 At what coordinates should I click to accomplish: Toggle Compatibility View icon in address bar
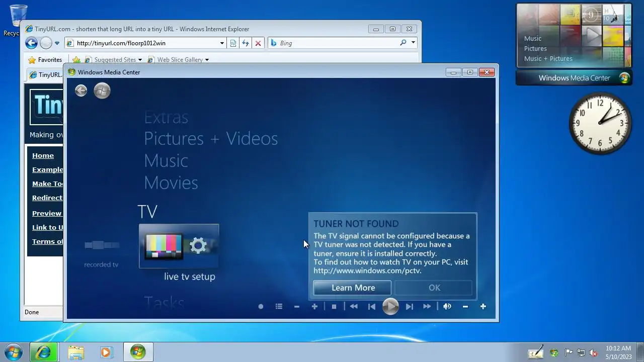tap(233, 43)
